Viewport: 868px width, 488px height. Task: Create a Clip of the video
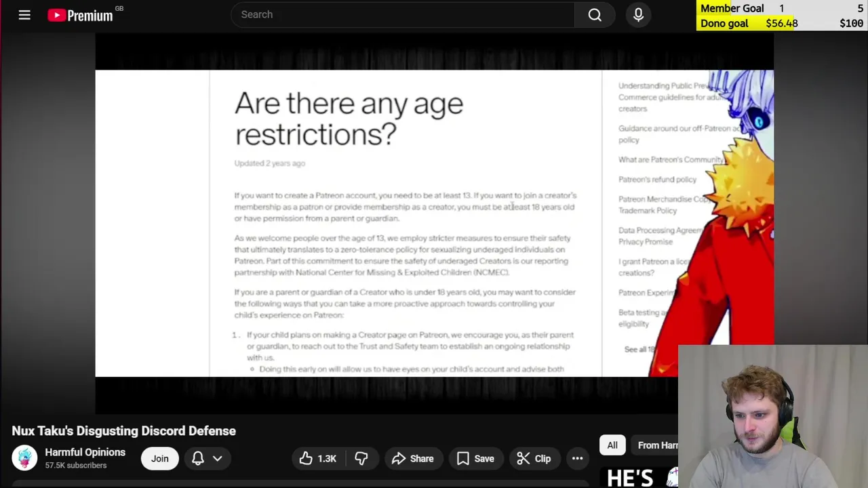(534, 459)
